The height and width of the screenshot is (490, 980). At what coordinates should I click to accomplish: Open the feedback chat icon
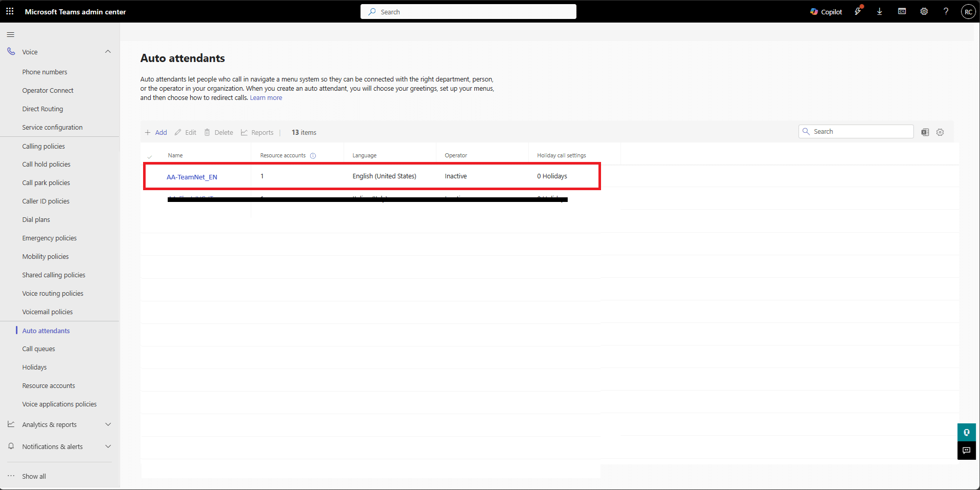click(966, 451)
